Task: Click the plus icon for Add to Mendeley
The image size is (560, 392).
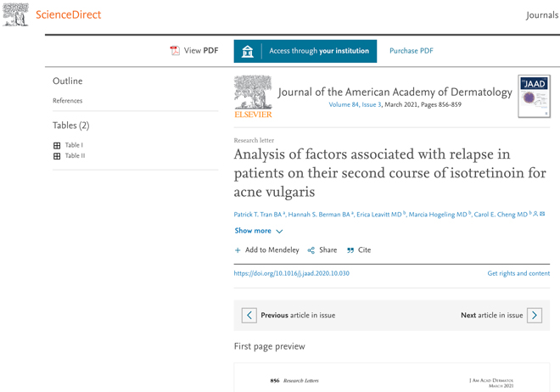Action: coord(238,250)
